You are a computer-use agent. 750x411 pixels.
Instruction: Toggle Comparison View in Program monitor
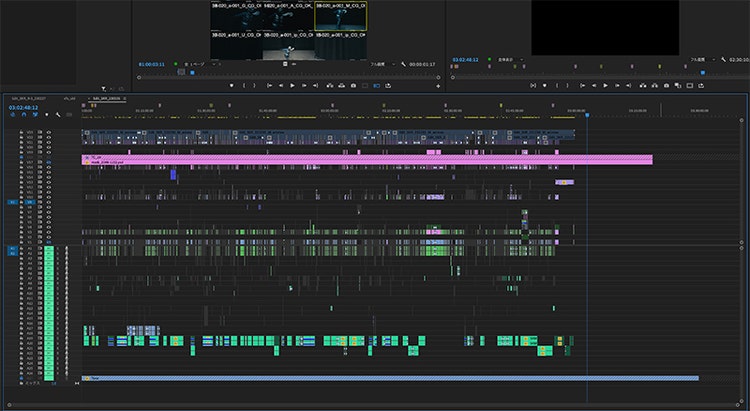pos(678,86)
